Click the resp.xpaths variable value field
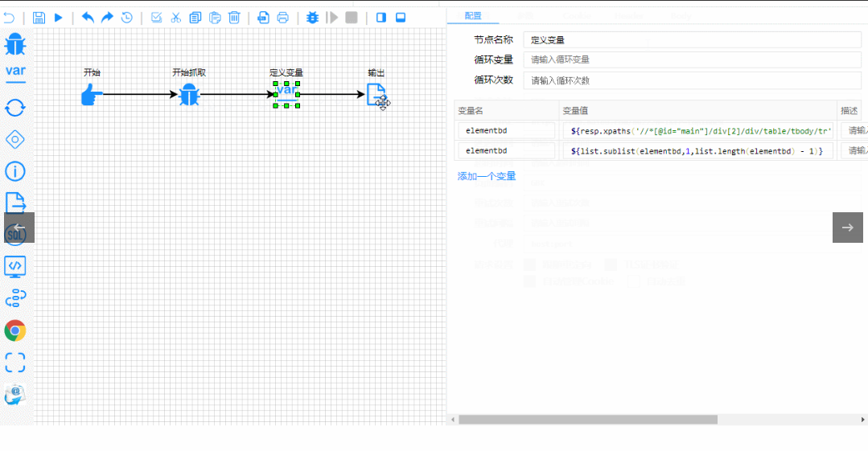 click(698, 130)
